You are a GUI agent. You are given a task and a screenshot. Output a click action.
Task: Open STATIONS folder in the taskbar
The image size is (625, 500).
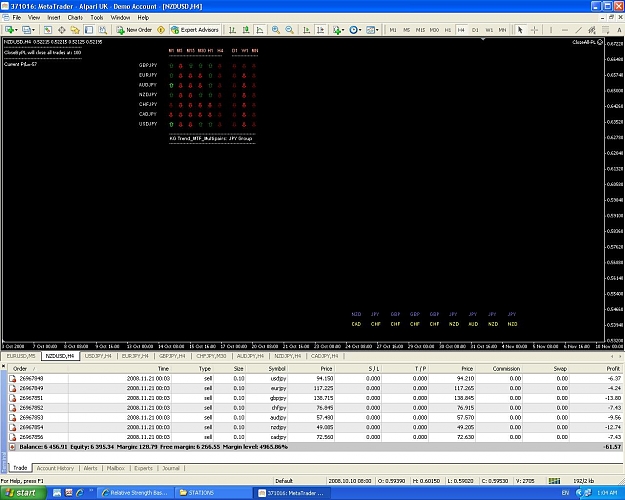point(213,493)
